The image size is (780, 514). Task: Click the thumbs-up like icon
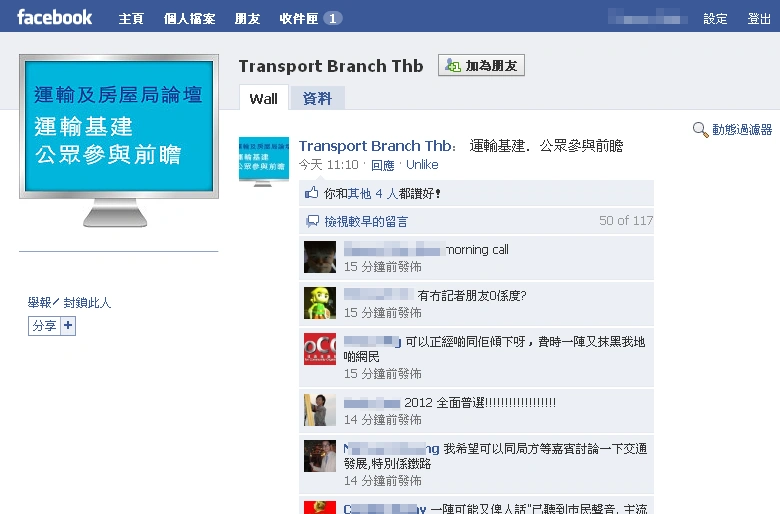point(311,193)
